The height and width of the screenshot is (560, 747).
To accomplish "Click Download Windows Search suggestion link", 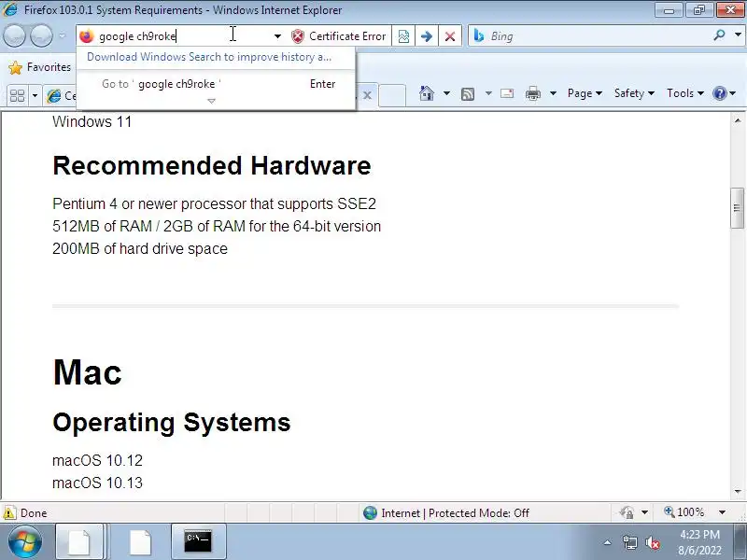I will [209, 57].
